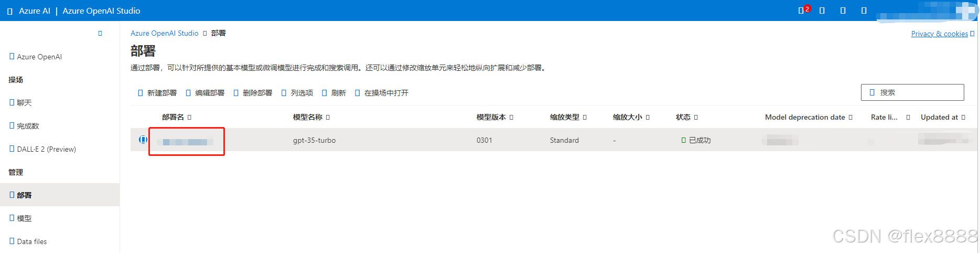Click the 0301 model version cell
Image resolution: width=980 pixels, height=253 pixels.
484,140
